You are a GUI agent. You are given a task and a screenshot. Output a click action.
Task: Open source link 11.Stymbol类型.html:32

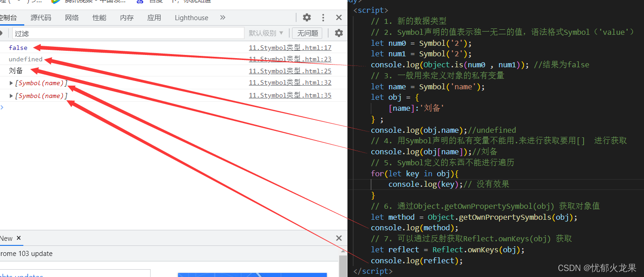[290, 82]
